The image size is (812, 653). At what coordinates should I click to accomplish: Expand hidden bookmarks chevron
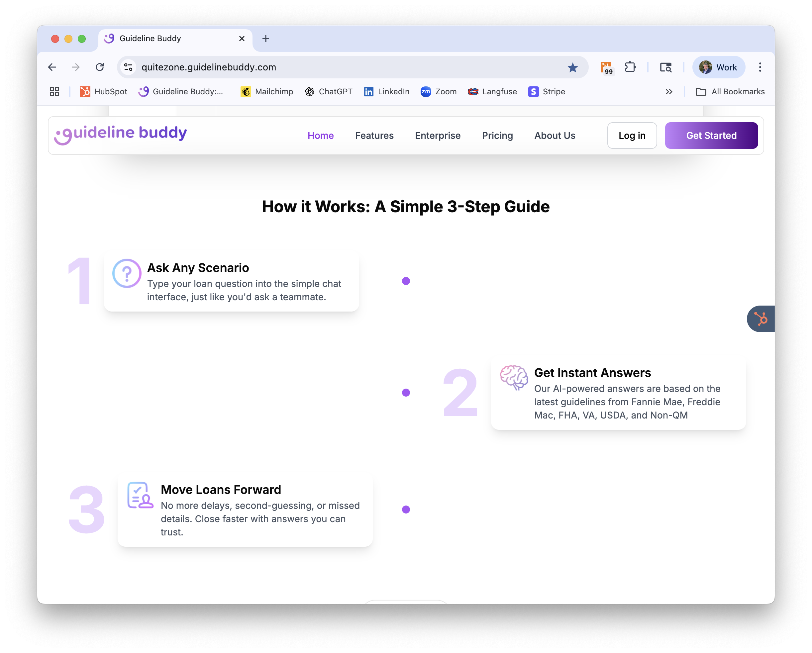pyautogui.click(x=669, y=92)
